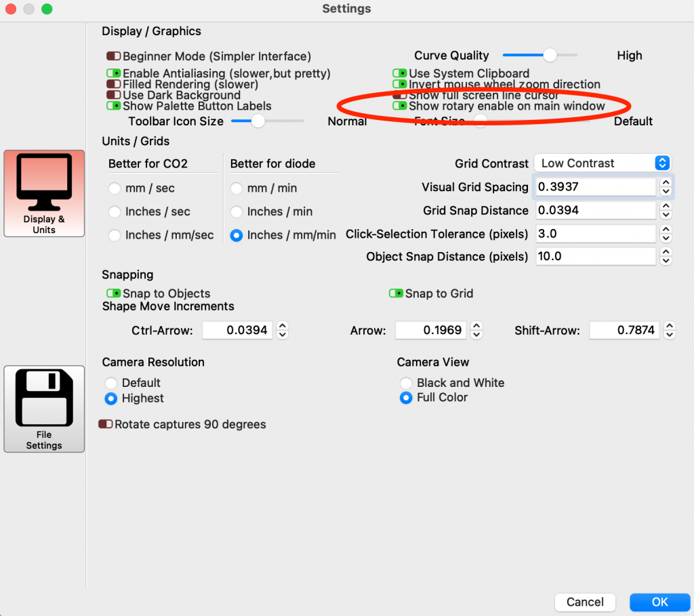Select the Display & Units panel icon

coord(43,193)
